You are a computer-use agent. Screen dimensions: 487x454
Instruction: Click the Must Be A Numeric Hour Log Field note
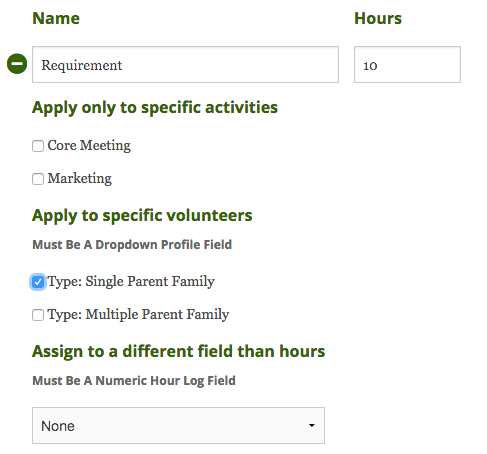pos(134,381)
